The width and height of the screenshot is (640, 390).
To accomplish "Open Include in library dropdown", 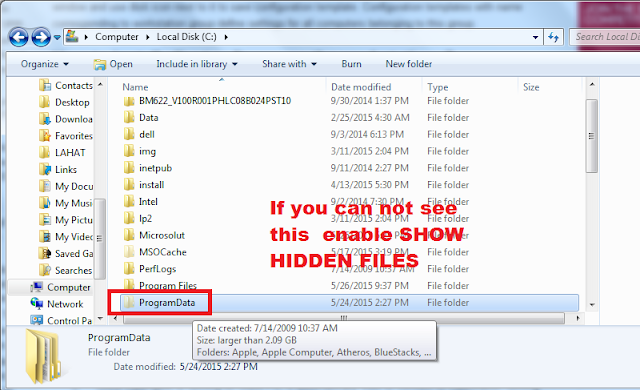I will [x=197, y=64].
